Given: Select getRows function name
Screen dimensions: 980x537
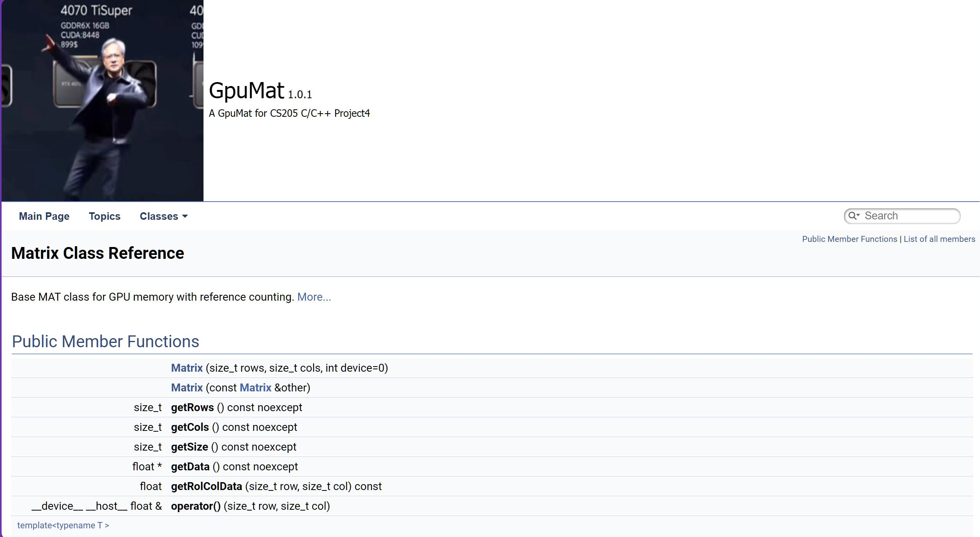Looking at the screenshot, I should pyautogui.click(x=192, y=407).
